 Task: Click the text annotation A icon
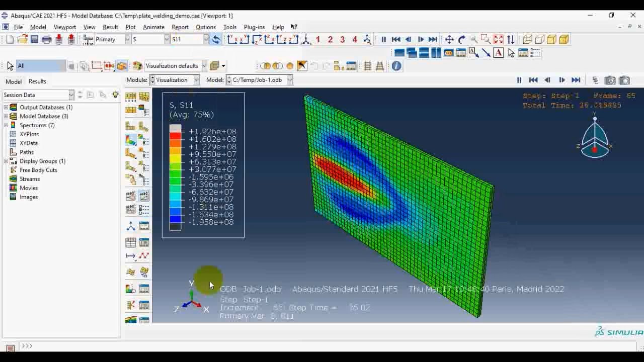(499, 53)
